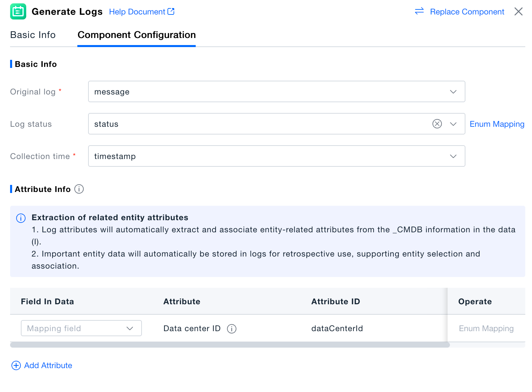532x392 pixels.
Task: Expand the Original log dropdown
Action: click(x=453, y=92)
